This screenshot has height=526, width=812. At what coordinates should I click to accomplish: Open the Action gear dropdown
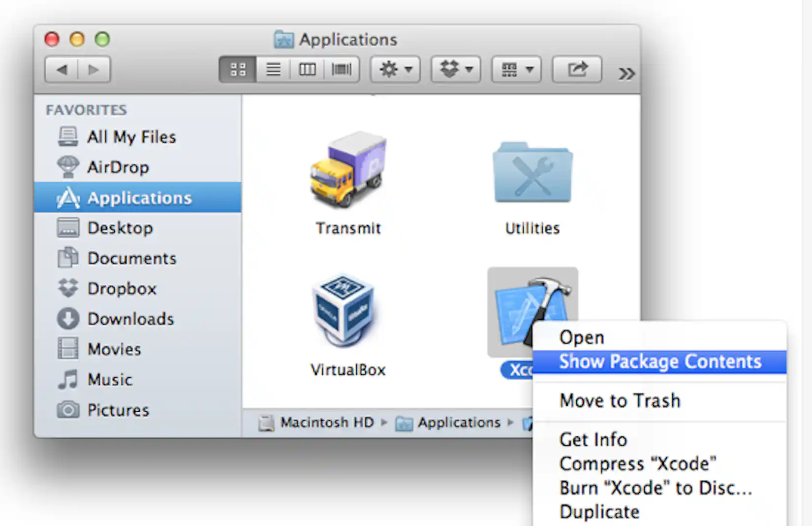coord(395,69)
